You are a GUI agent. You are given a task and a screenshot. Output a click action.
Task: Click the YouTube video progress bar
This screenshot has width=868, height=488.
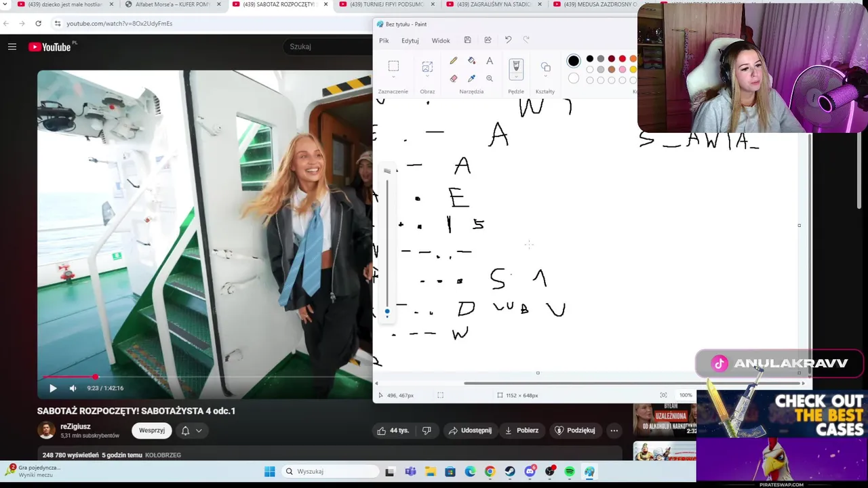click(204, 377)
